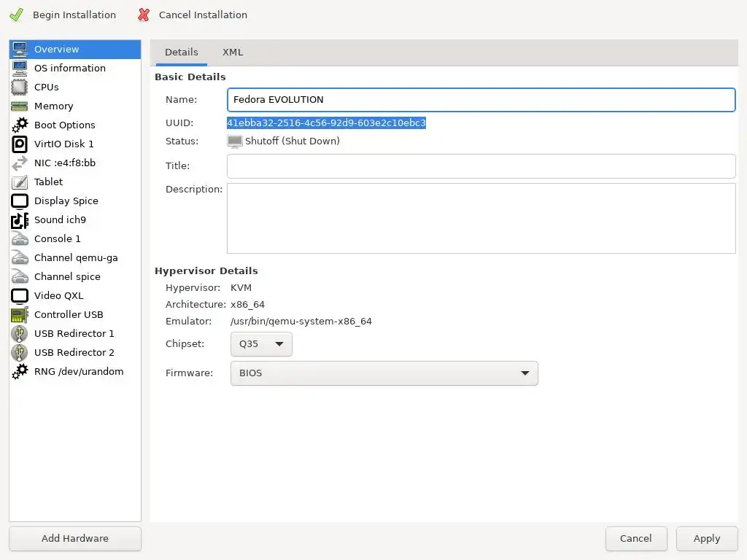Viewport: 747px width, 560px height.
Task: Open the Firmware BIOS dropdown
Action: click(x=384, y=373)
